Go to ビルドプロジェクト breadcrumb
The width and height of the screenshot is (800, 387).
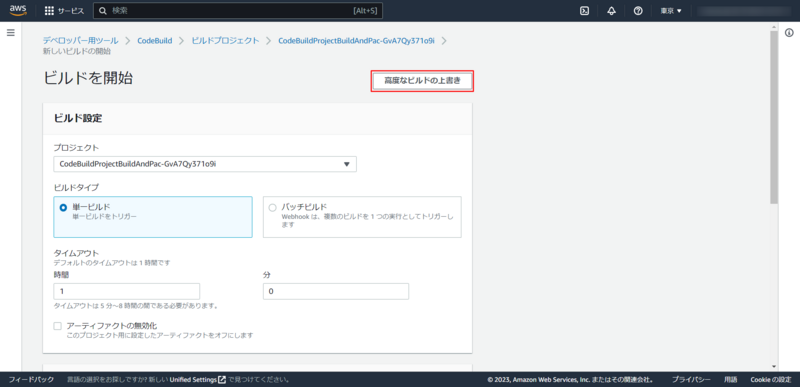tap(225, 41)
